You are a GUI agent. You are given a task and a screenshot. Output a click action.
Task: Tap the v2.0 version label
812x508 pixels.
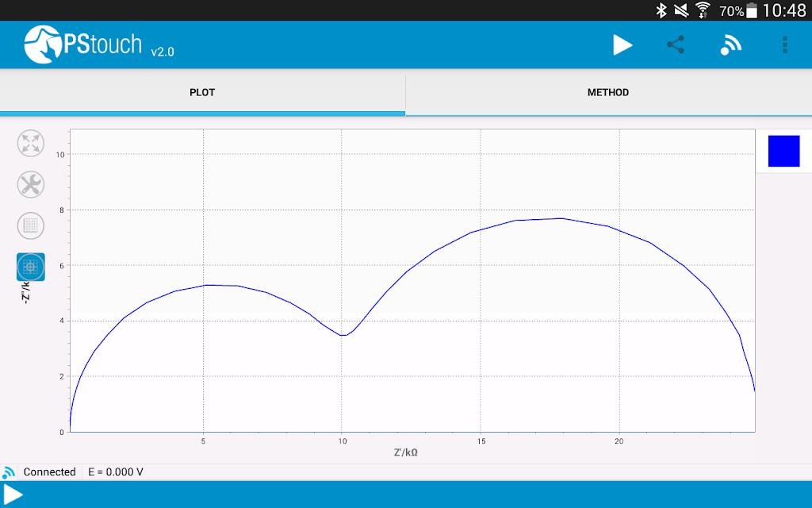pyautogui.click(x=163, y=52)
